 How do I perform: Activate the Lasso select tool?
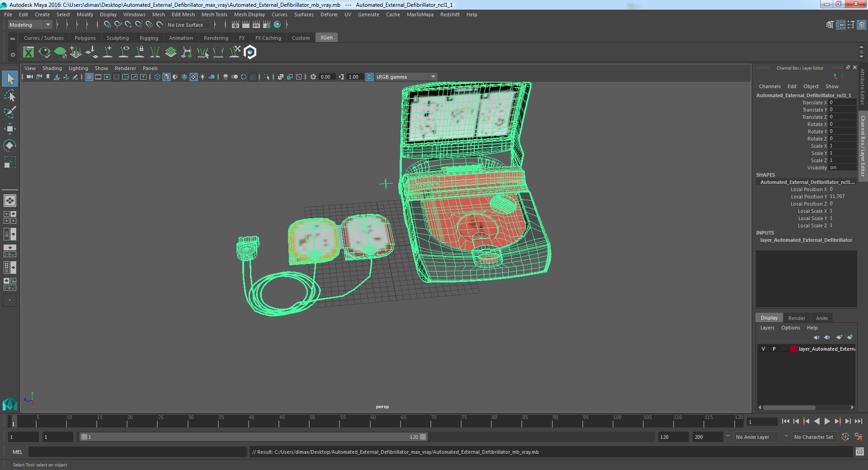click(10, 95)
